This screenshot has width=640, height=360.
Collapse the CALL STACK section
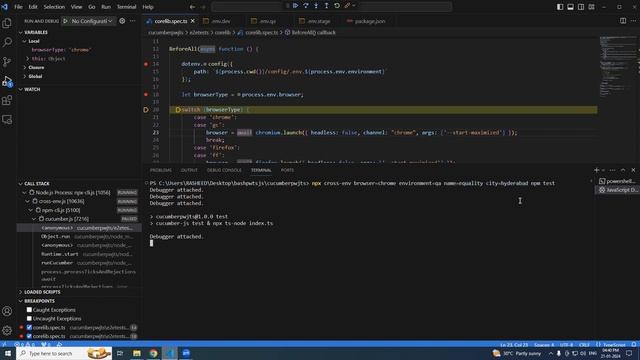37,184
